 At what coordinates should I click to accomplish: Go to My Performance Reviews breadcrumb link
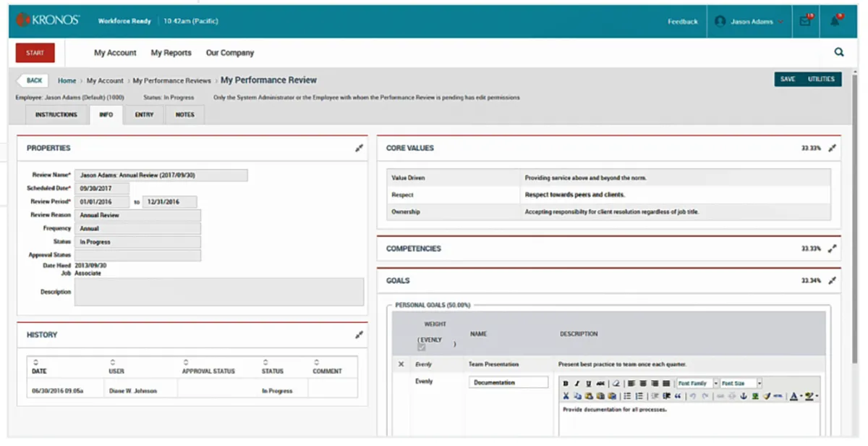[x=171, y=81]
